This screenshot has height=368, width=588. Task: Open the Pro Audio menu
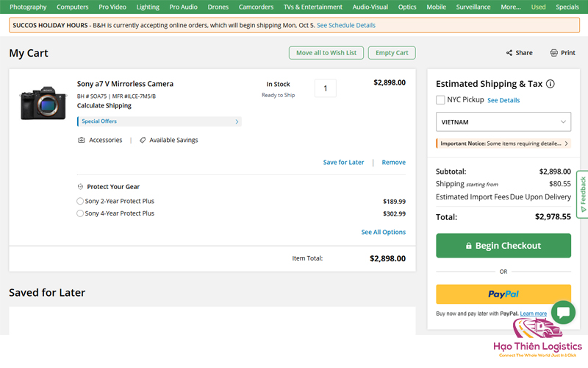click(183, 7)
